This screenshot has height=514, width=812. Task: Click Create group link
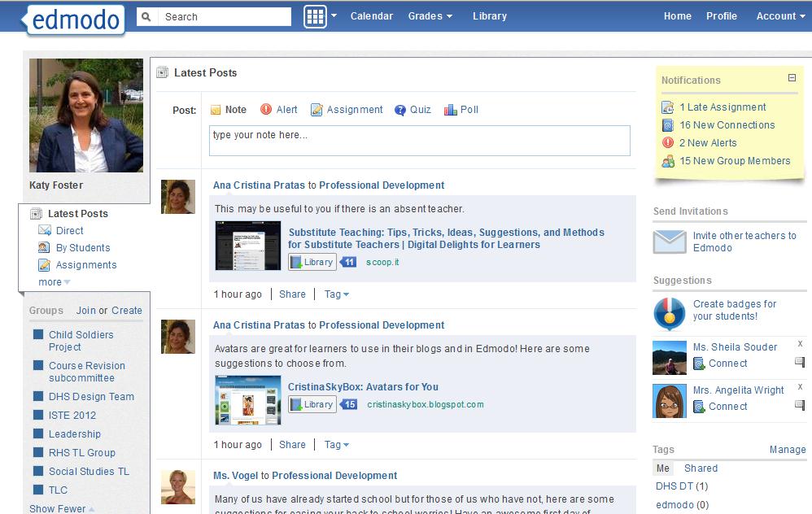[x=126, y=310]
